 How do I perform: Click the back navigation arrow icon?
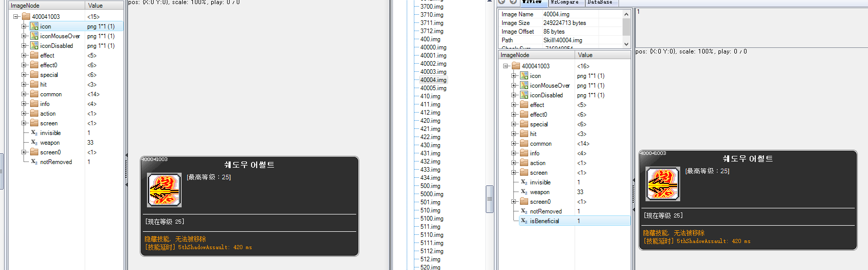(502, 2)
